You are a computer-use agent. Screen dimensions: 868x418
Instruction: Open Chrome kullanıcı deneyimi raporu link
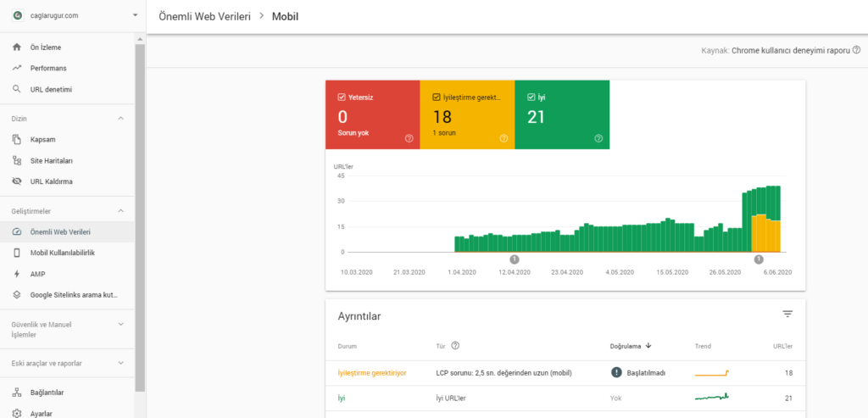pos(791,50)
